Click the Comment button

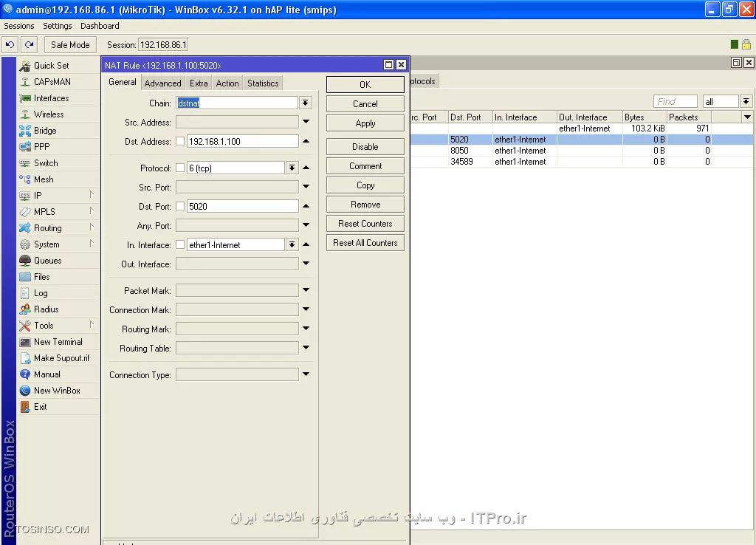click(365, 166)
